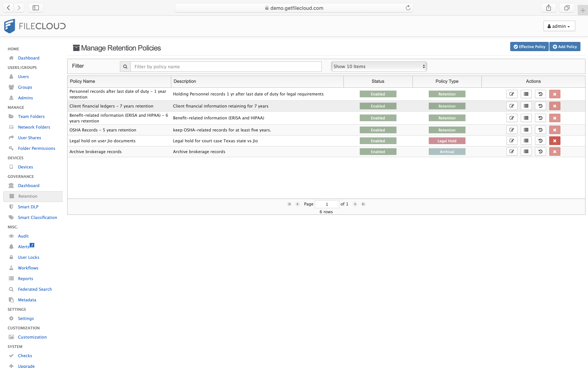Go to last page of policies

pos(363,204)
